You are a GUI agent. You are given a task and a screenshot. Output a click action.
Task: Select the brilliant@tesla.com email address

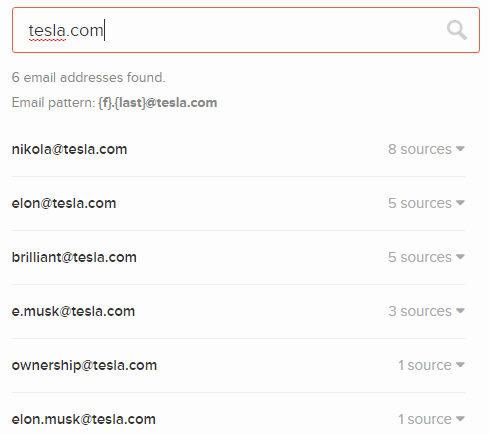(x=74, y=257)
